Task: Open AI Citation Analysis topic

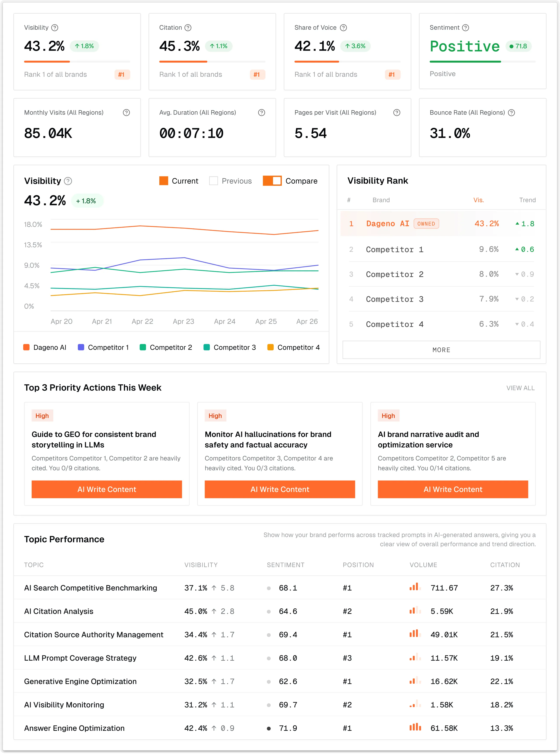Action: (x=59, y=611)
